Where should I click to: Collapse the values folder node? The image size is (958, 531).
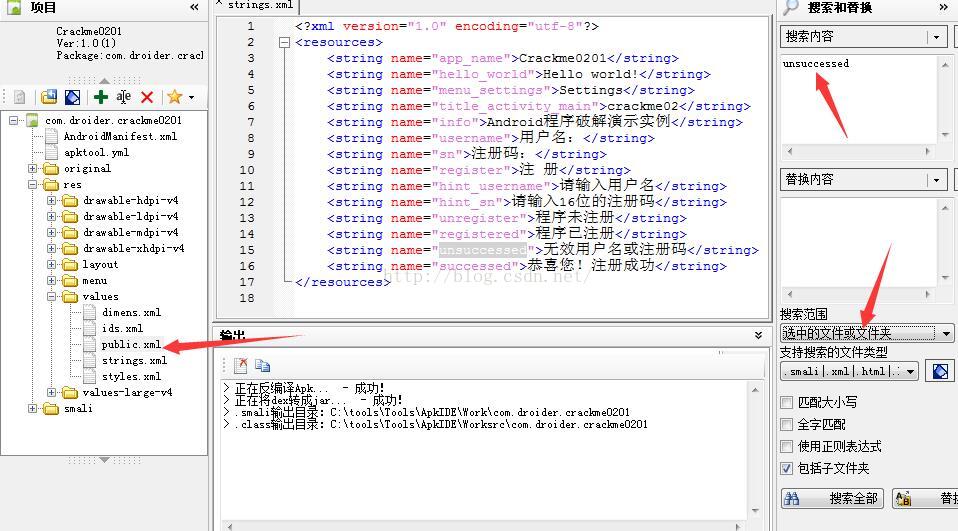point(52,296)
